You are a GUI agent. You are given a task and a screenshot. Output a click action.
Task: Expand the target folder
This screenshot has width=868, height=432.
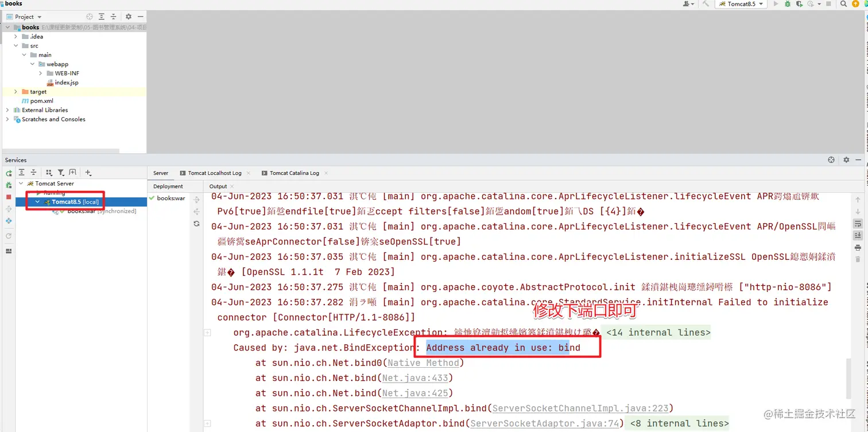(16, 91)
